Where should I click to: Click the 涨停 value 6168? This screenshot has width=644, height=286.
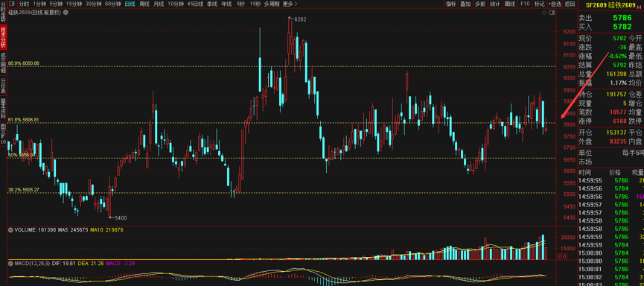[619, 121]
